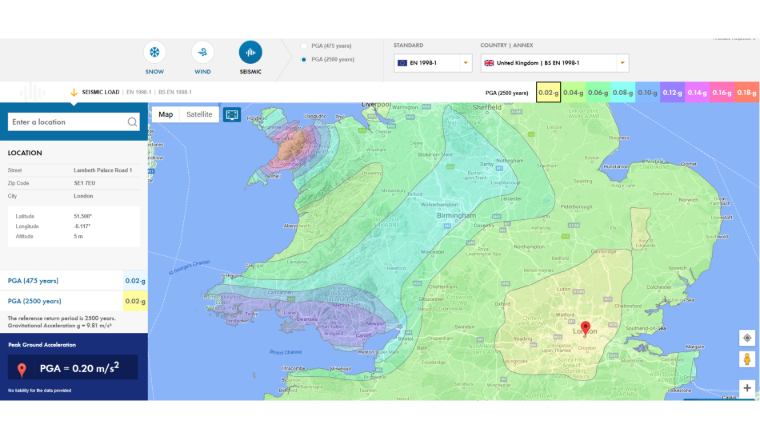Click the orange seismic load arrow icon
Image resolution: width=760 pixels, height=439 pixels.
pos(74,92)
